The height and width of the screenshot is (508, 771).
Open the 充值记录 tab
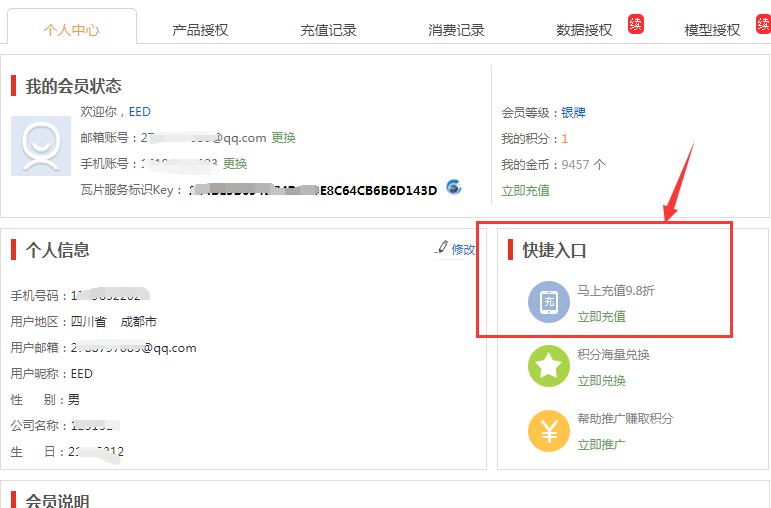pos(328,30)
